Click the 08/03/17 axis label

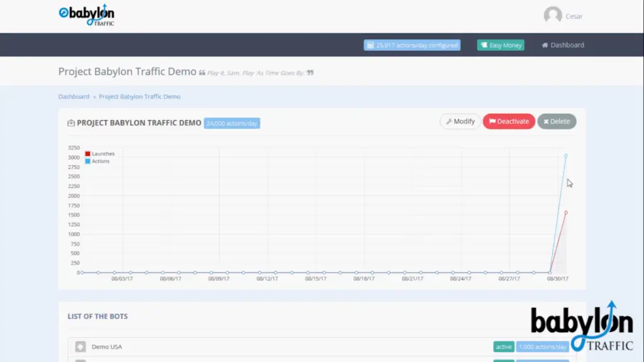122,278
